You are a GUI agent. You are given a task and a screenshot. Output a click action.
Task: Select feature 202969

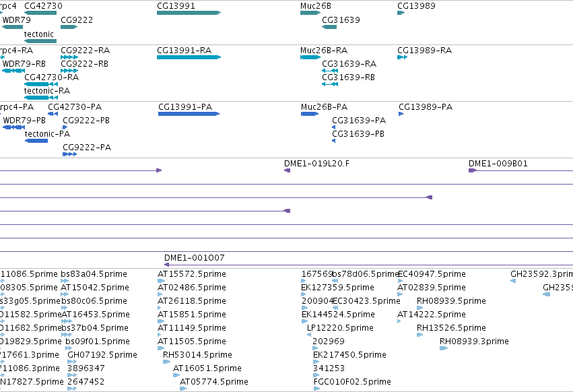(x=329, y=342)
